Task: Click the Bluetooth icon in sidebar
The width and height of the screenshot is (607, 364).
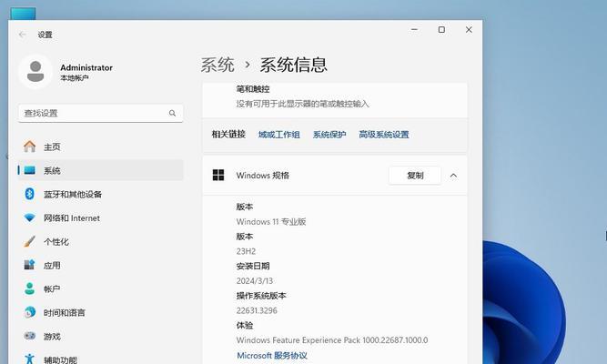Action: click(x=29, y=194)
